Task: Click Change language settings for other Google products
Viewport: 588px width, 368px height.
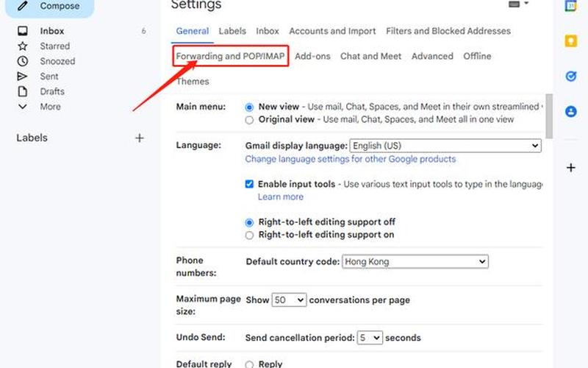Action: [x=351, y=159]
